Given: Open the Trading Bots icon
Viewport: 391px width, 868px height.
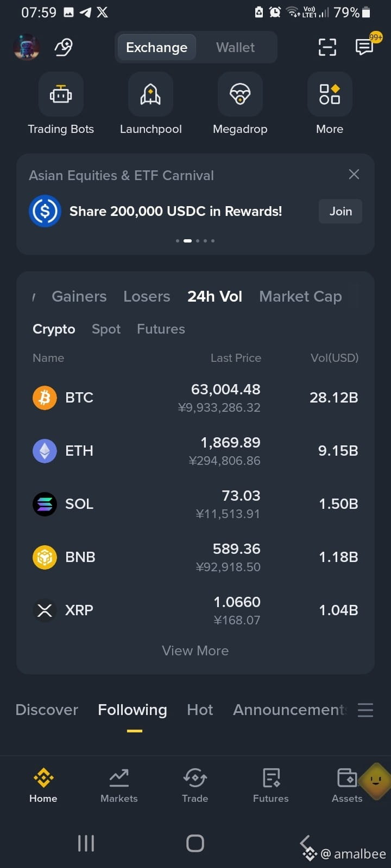Looking at the screenshot, I should tap(61, 94).
